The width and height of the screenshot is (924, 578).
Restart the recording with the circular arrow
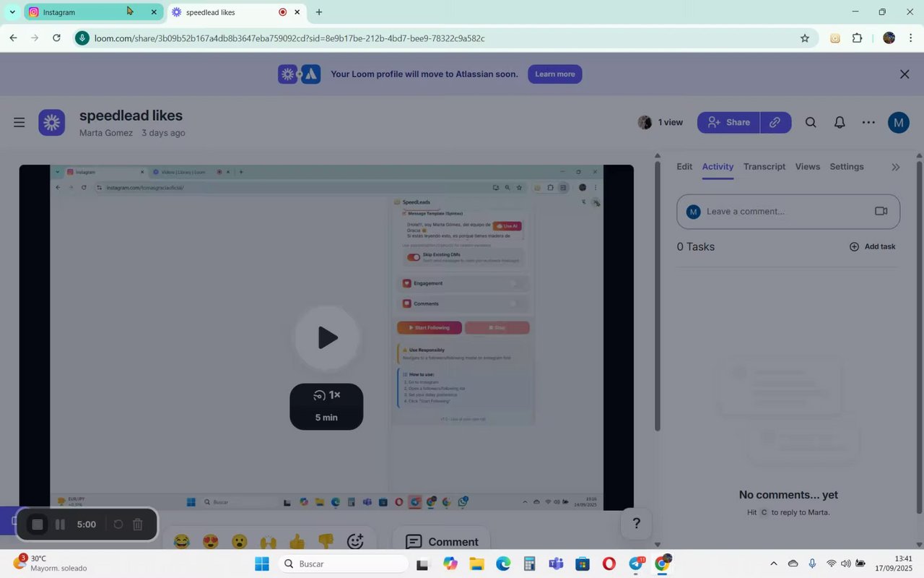(x=118, y=525)
